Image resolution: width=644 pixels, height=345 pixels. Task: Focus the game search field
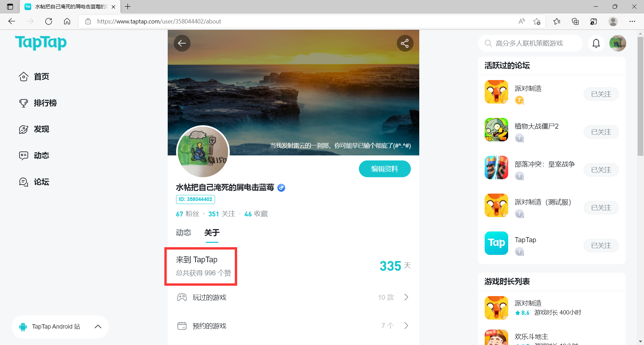pos(530,43)
